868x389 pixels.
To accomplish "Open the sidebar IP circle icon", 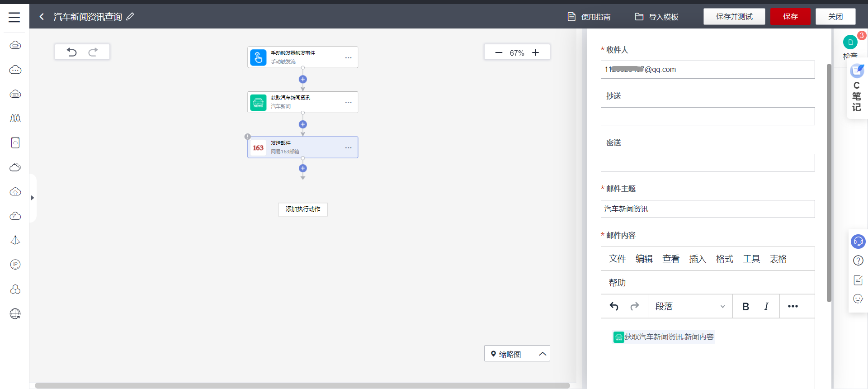I will point(15,265).
